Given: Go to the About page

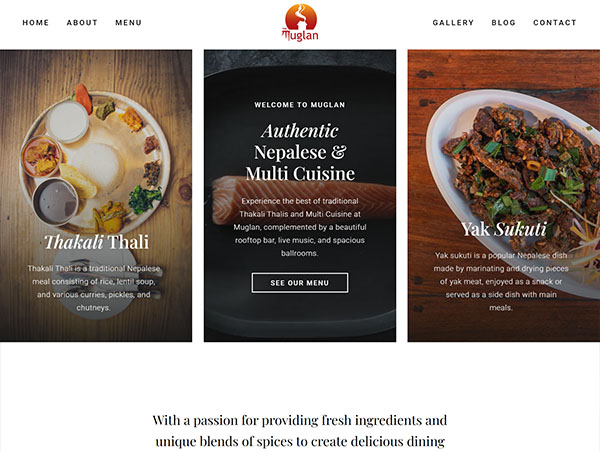Looking at the screenshot, I should coord(82,23).
